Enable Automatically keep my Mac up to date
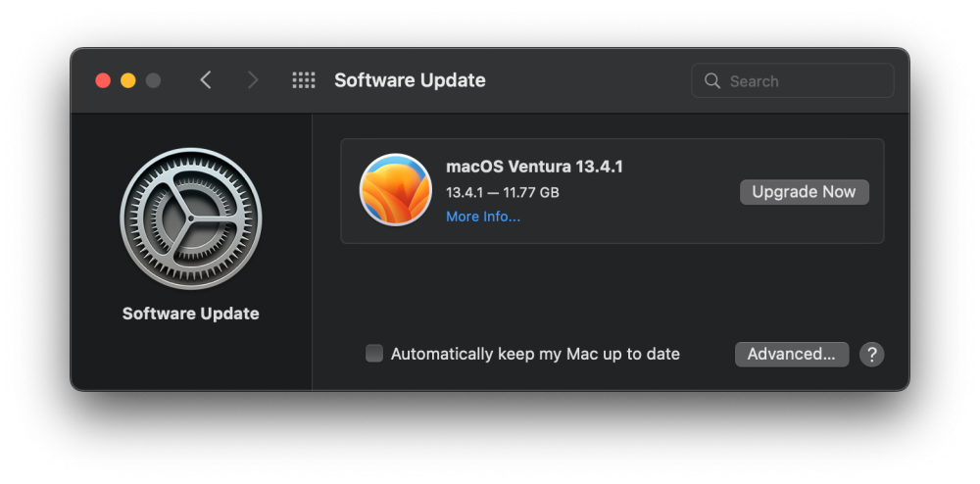The image size is (980, 484). point(374,354)
